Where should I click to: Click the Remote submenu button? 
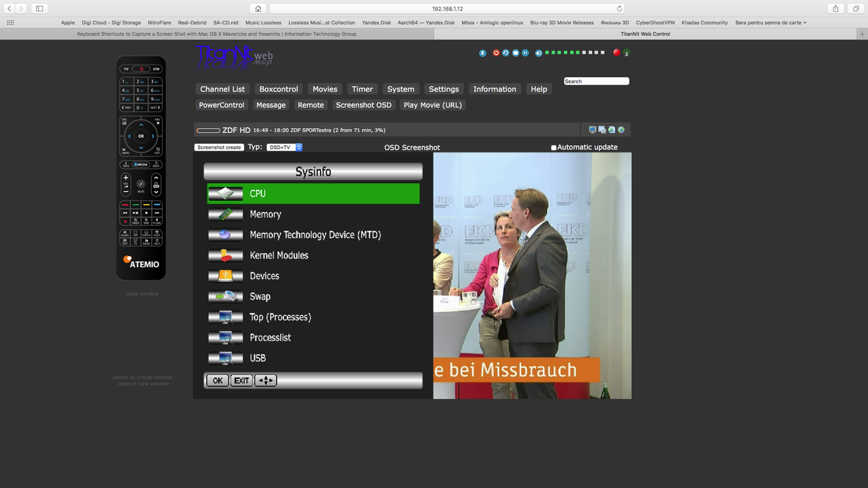[311, 105]
